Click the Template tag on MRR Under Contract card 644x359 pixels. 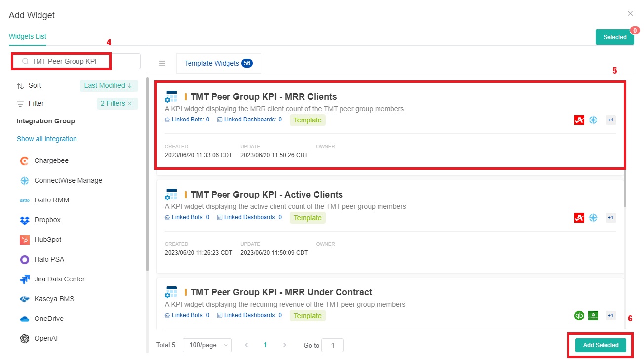[x=307, y=316]
